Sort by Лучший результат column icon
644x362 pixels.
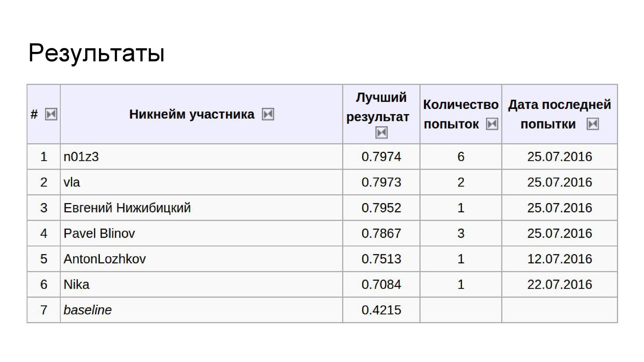[x=381, y=132]
